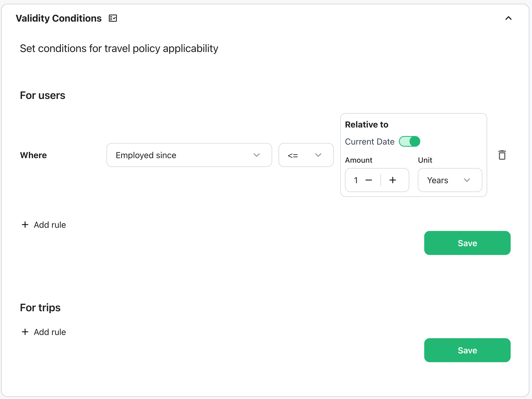Click the checklist icon beside Validity Conditions
532x399 pixels.
click(113, 18)
